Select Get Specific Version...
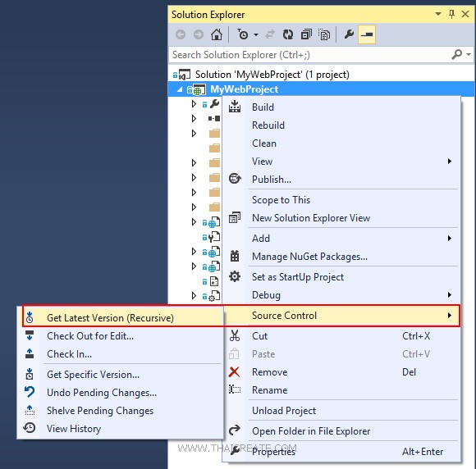 pyautogui.click(x=93, y=375)
